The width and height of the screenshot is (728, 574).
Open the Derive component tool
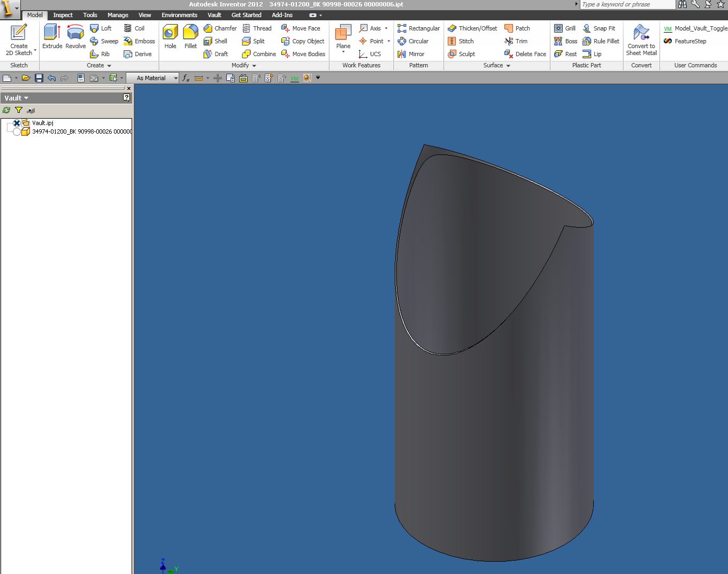coord(137,54)
